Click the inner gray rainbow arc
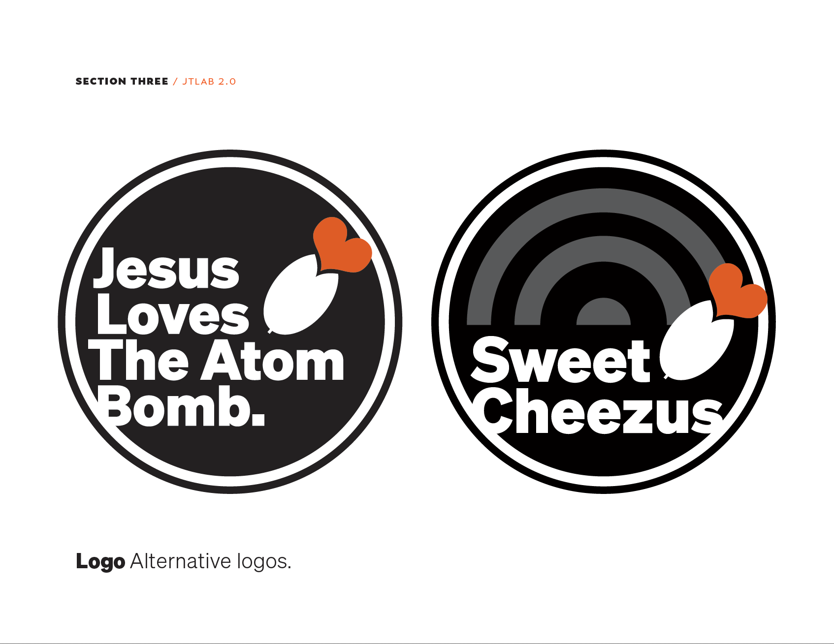 603,248
